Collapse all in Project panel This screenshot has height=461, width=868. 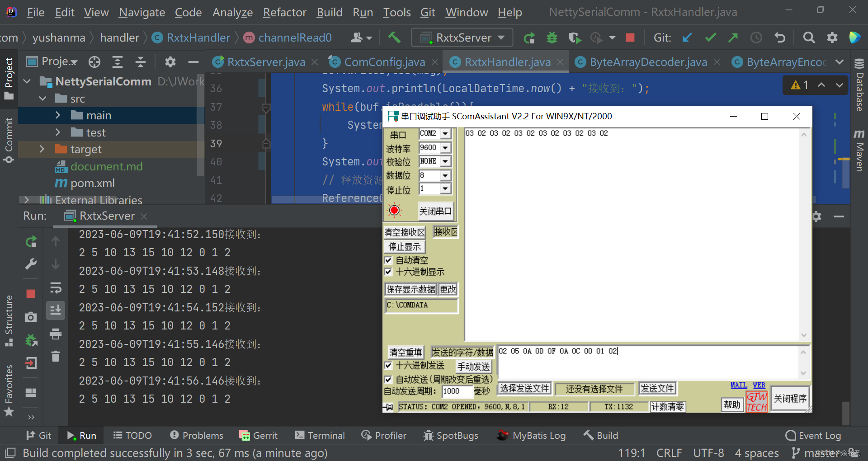pyautogui.click(x=141, y=62)
